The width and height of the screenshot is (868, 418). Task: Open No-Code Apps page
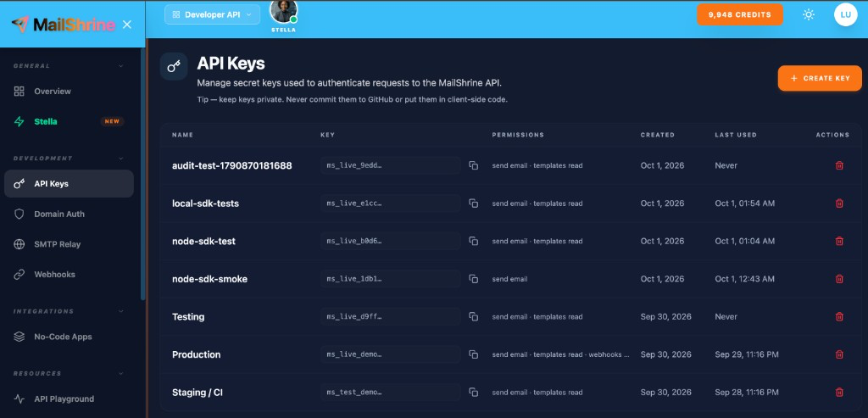pos(69,337)
